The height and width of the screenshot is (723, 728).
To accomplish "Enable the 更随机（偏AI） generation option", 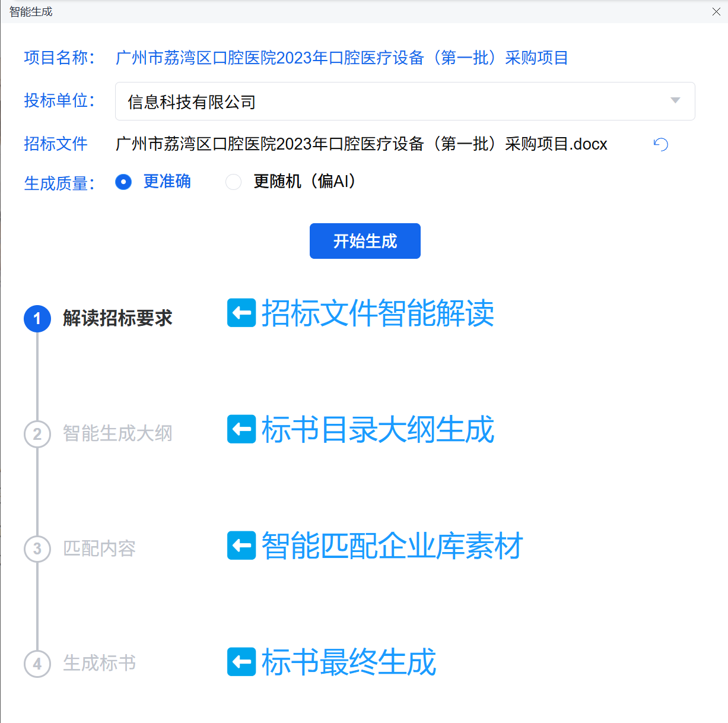I will (233, 182).
